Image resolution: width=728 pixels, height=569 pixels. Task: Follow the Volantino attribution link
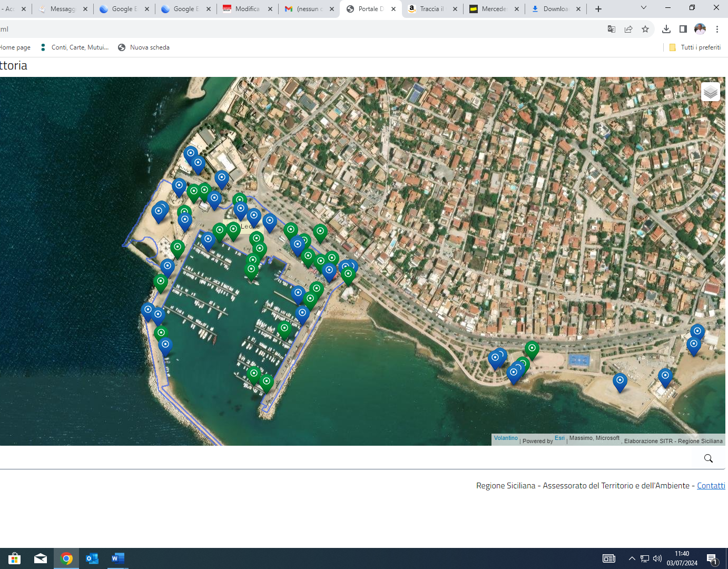pyautogui.click(x=506, y=438)
